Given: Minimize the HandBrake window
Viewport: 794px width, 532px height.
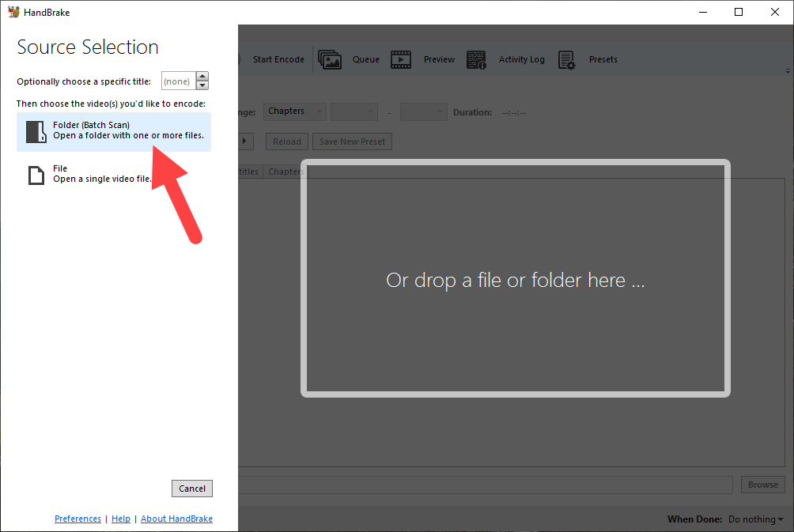Looking at the screenshot, I should [x=703, y=12].
